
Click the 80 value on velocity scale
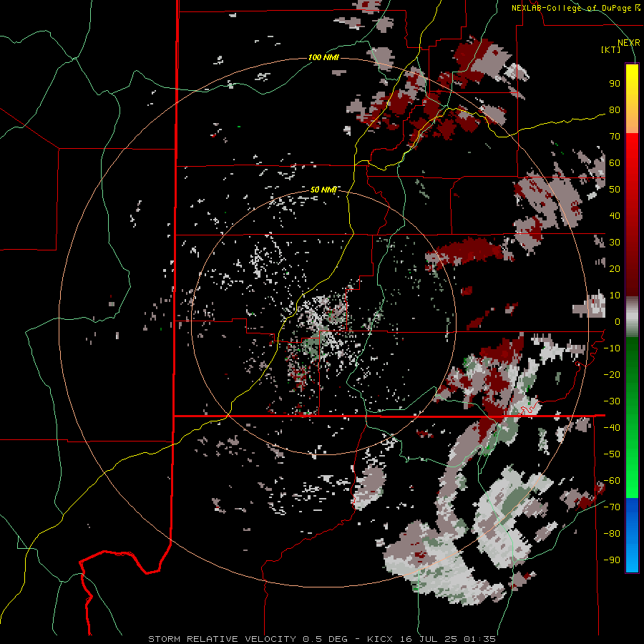[x=615, y=110]
